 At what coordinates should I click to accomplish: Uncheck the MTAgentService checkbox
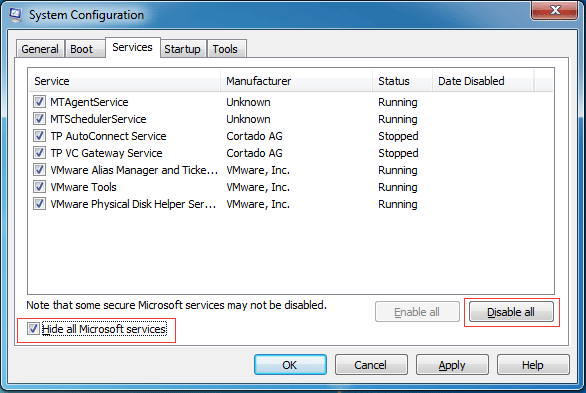click(39, 102)
